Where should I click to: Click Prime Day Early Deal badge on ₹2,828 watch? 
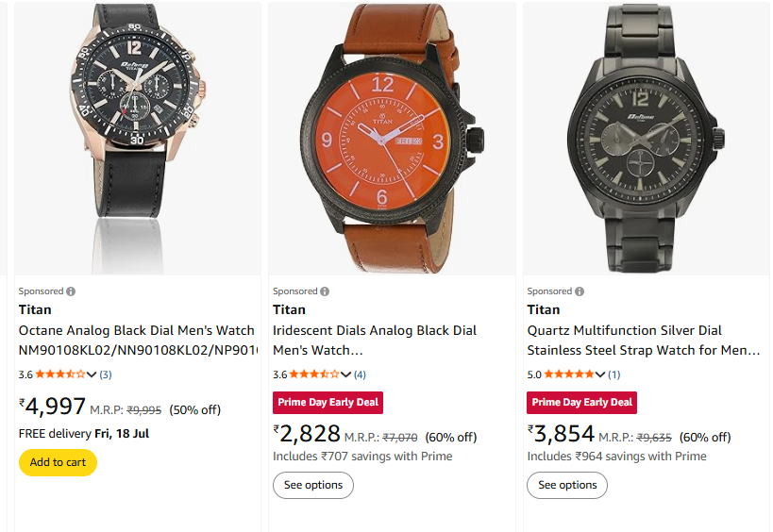(328, 403)
